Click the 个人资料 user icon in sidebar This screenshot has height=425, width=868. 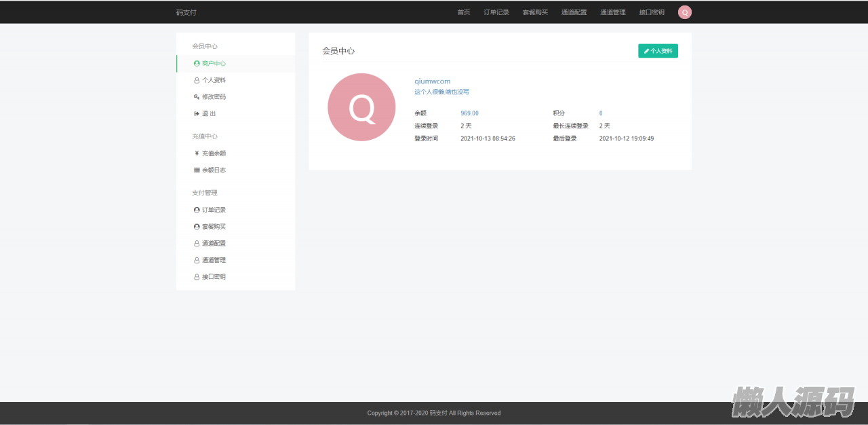click(x=197, y=80)
